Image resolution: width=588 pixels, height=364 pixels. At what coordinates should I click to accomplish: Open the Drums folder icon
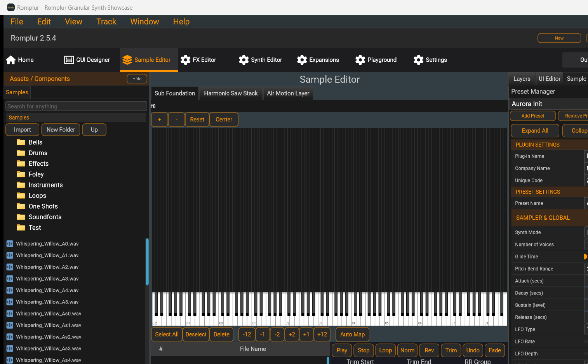coord(21,153)
